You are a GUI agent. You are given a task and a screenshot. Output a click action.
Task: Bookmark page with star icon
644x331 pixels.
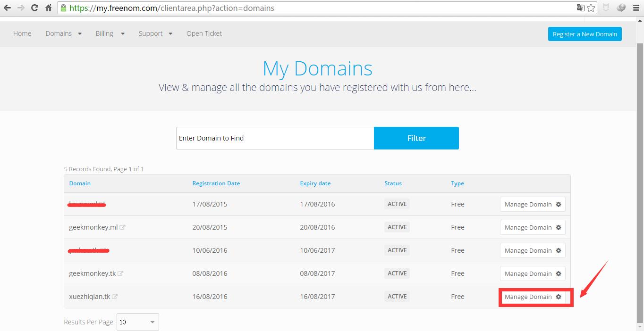coord(591,8)
